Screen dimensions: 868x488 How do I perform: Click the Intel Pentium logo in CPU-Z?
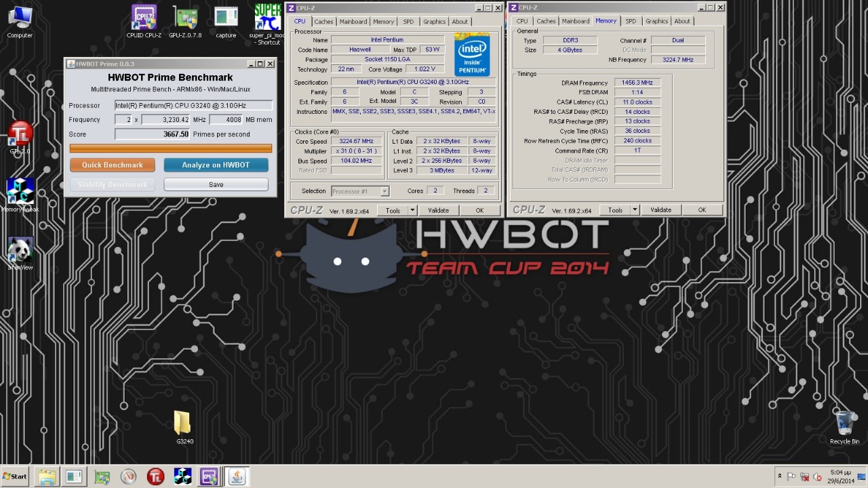pyautogui.click(x=472, y=54)
